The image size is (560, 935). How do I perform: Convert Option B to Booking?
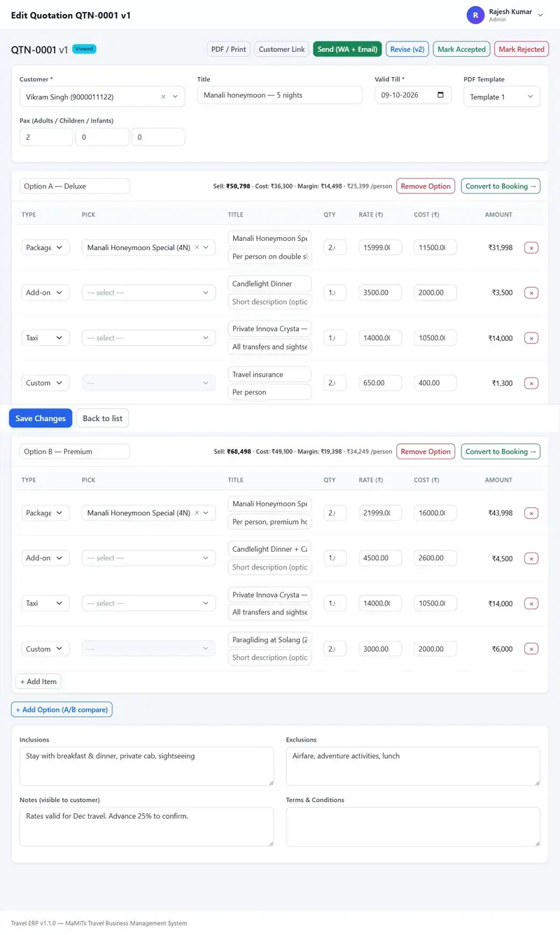pos(500,452)
